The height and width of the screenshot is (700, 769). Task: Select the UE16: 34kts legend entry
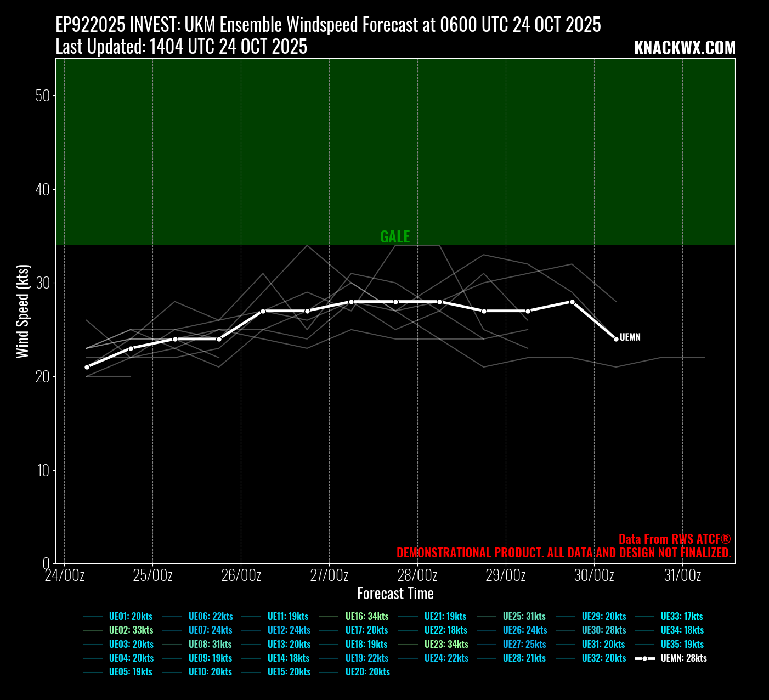(x=366, y=616)
